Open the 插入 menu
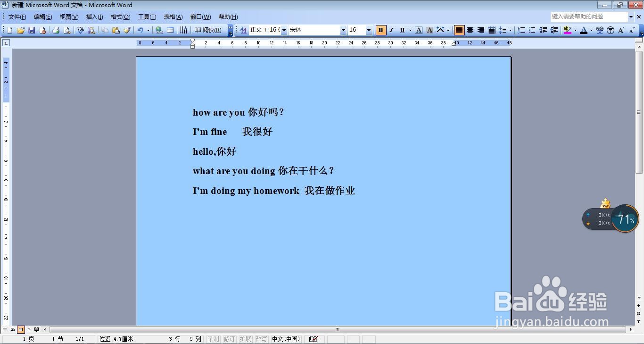 (x=94, y=17)
